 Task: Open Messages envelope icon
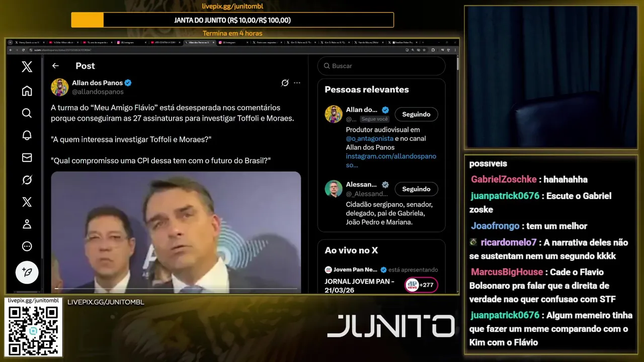click(x=27, y=157)
